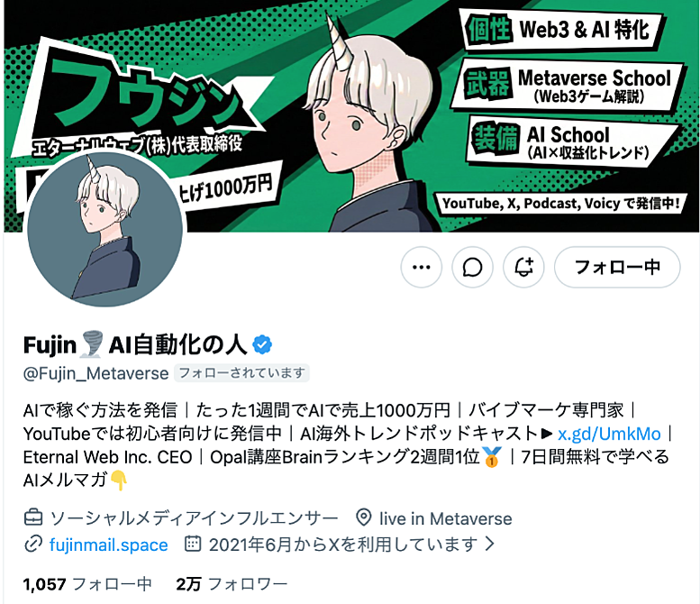Expand the join date chevron arrow
Screen dimensions: 700x604
[490, 544]
